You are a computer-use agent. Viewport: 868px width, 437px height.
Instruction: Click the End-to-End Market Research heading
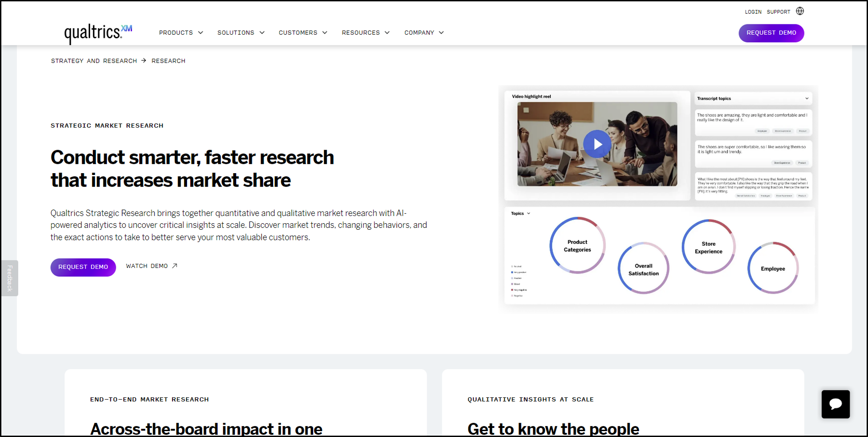pyautogui.click(x=149, y=399)
